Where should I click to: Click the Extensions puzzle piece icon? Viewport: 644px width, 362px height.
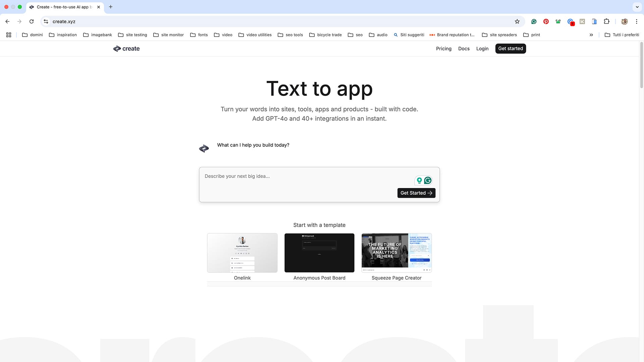pyautogui.click(x=607, y=21)
